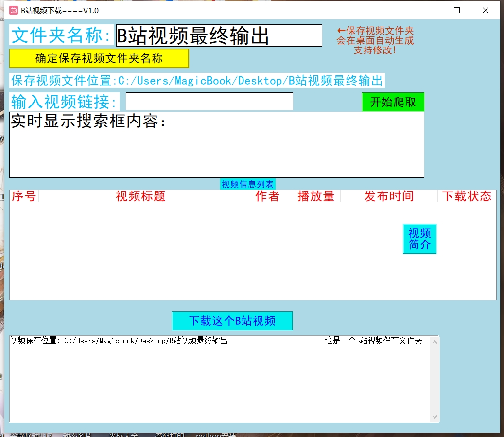Download this Bilibili video button
This screenshot has width=504, height=437.
[232, 321]
